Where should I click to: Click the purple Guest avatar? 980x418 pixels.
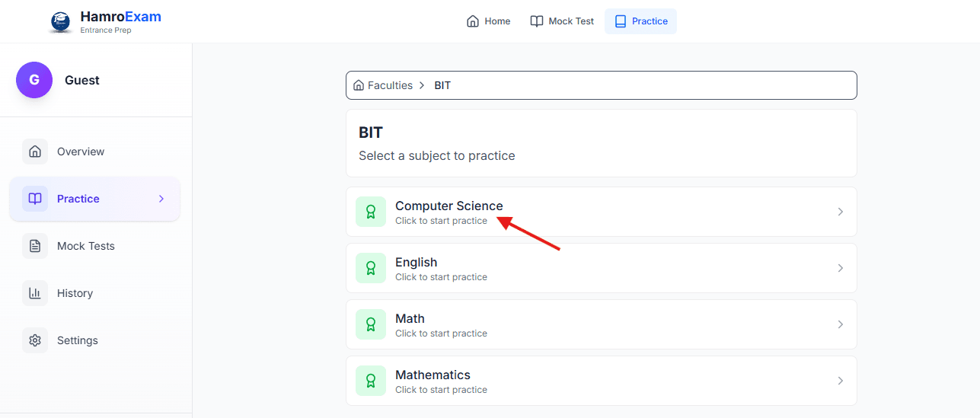coord(34,80)
